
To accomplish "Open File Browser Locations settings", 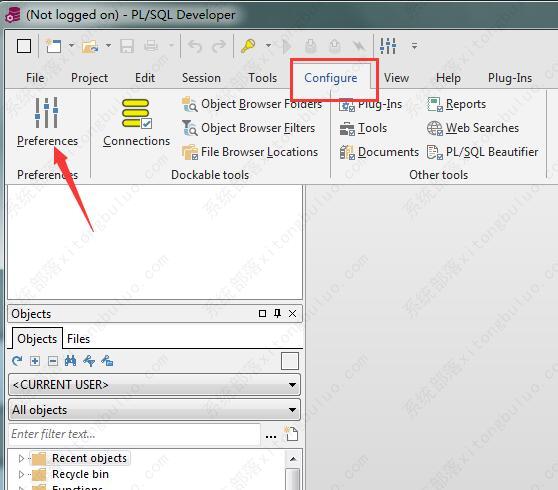I will (250, 152).
